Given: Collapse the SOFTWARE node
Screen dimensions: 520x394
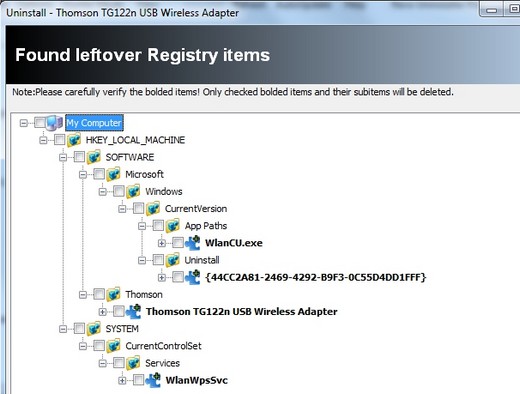Looking at the screenshot, I should pos(63,157).
